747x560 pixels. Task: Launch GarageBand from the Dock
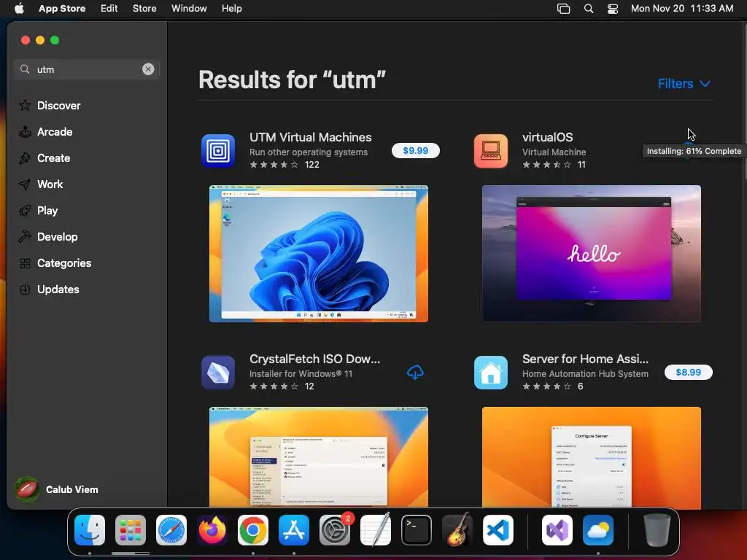(x=457, y=529)
